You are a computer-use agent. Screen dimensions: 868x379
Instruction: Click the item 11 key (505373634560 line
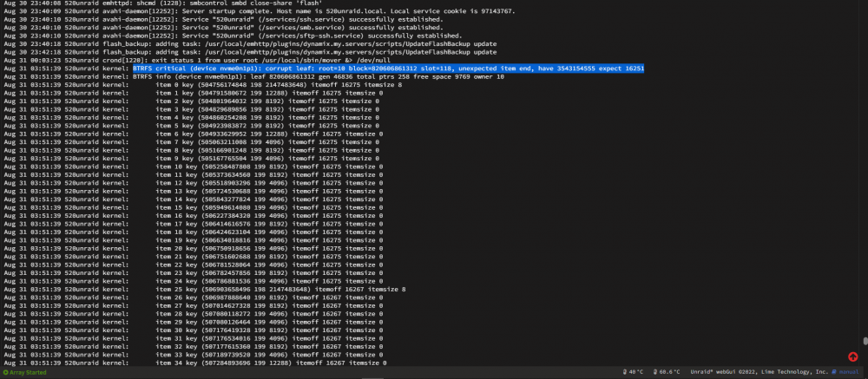[x=194, y=175]
